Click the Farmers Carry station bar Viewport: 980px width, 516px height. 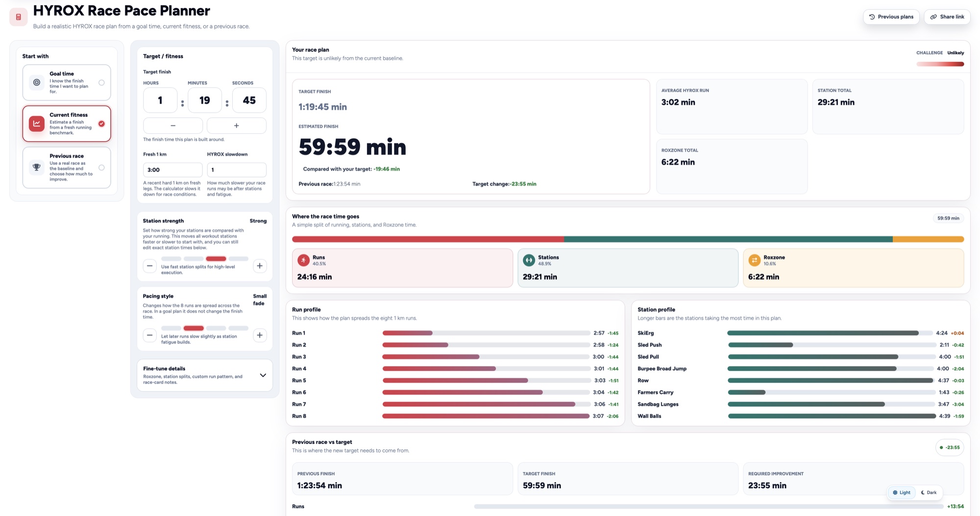(832, 392)
